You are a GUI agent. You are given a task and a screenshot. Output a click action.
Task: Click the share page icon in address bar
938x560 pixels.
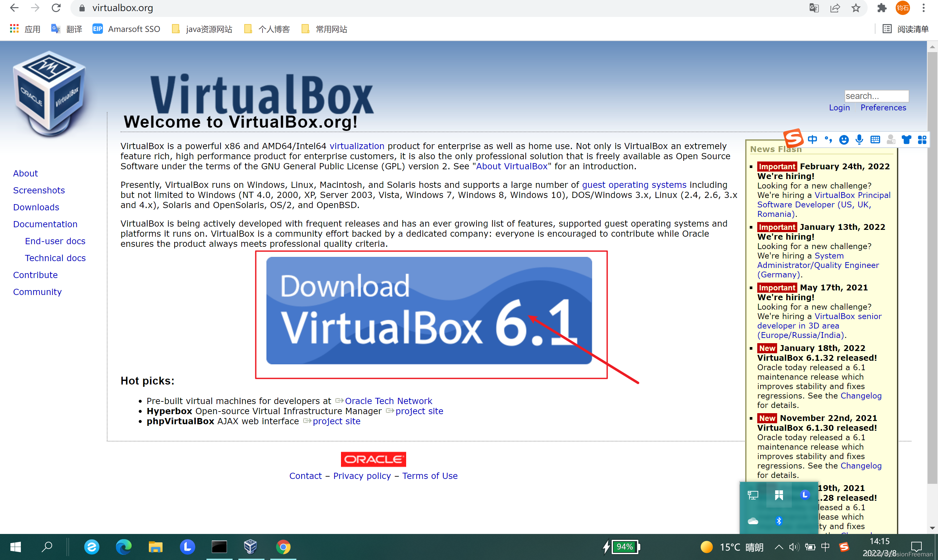point(835,7)
